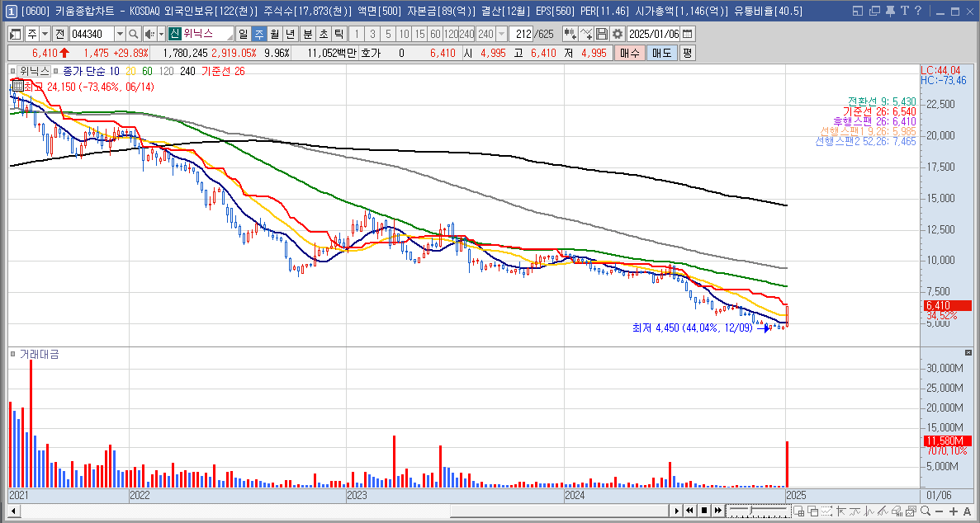Viewport: 980px width, 523px height.
Task: Close the 거래대금 volume panel
Action: tap(968, 353)
